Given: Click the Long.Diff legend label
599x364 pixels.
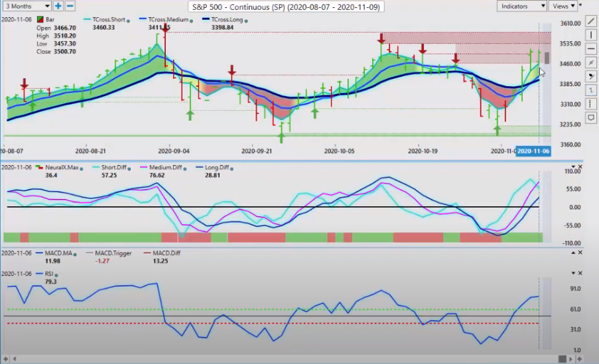Looking at the screenshot, I should coord(217,167).
